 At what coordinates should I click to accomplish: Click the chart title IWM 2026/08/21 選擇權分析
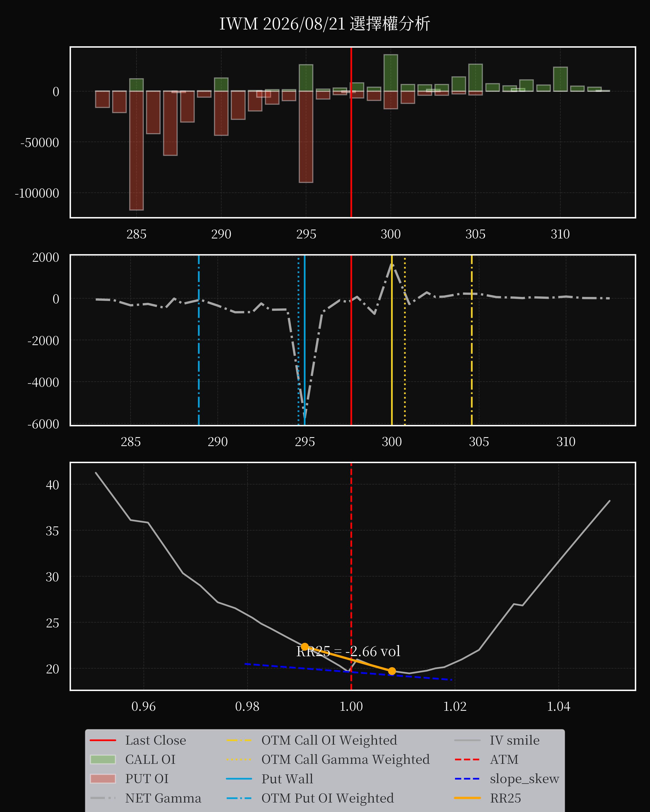(324, 24)
